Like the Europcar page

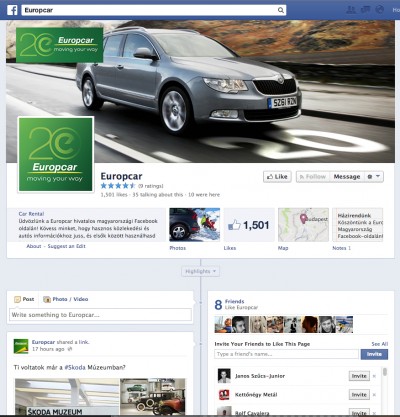277,177
